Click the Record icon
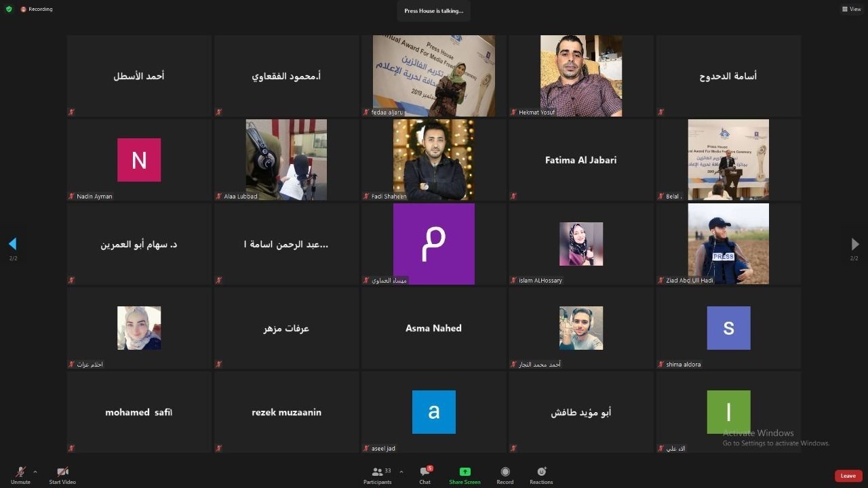Viewport: 868px width, 488px height. pyautogui.click(x=505, y=472)
